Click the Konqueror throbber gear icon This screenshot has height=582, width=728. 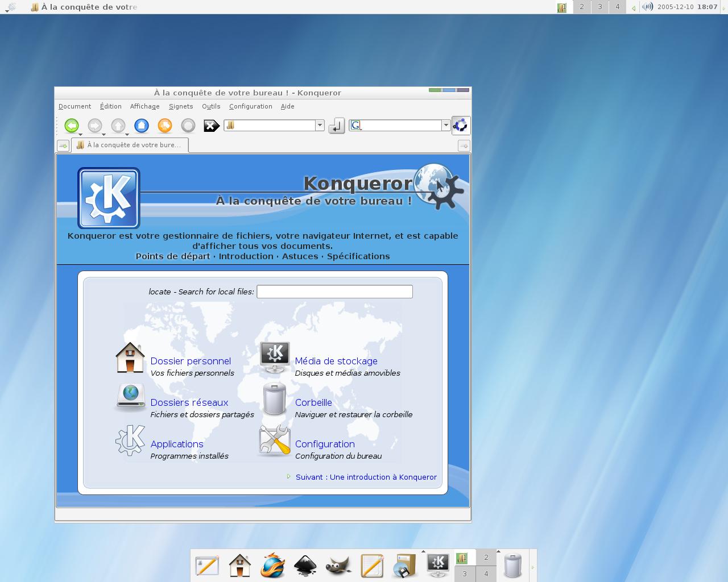point(461,125)
